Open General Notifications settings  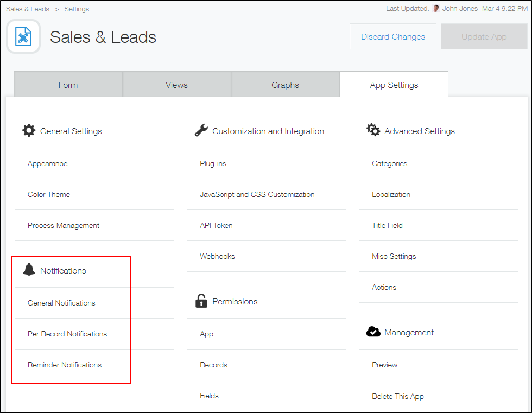tap(61, 303)
